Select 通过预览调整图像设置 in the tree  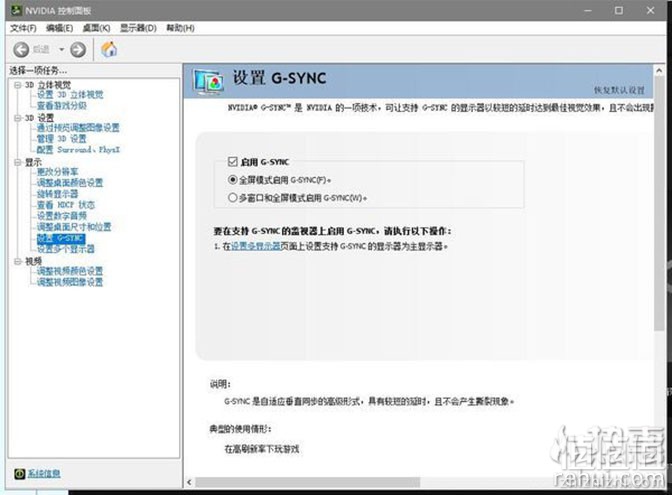tap(78, 128)
